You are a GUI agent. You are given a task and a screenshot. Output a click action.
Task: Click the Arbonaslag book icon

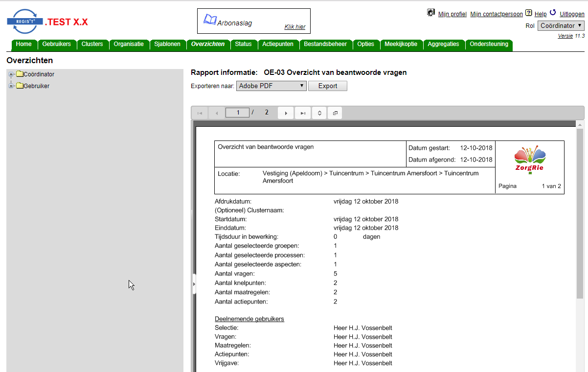(210, 20)
